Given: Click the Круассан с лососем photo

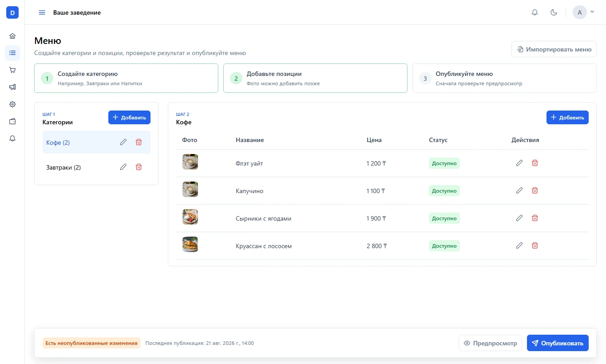Looking at the screenshot, I should click(190, 244).
